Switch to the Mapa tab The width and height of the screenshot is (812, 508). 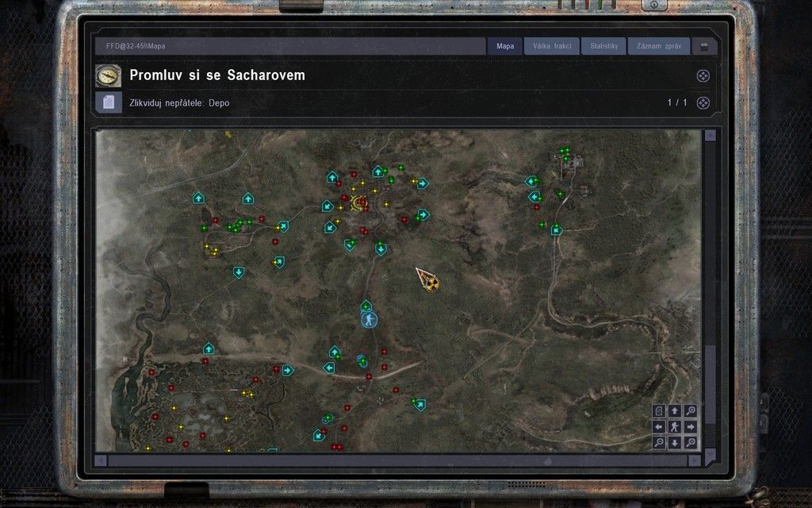tap(505, 46)
